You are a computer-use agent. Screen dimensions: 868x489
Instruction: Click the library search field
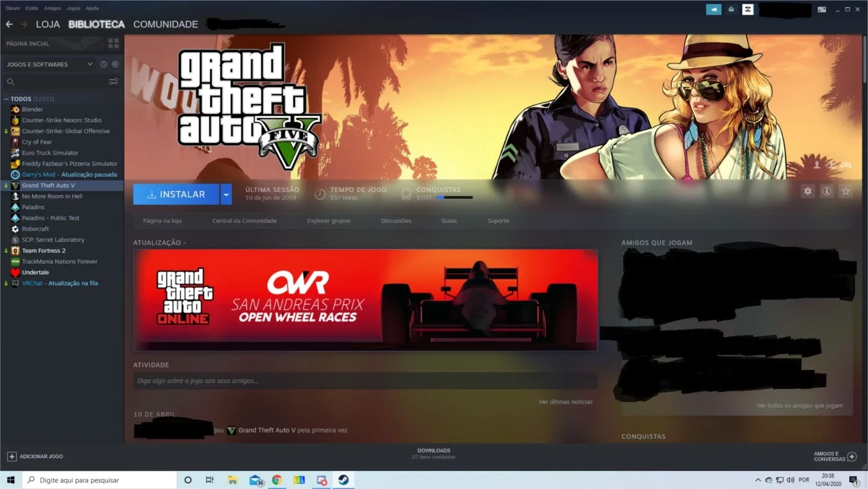point(56,81)
